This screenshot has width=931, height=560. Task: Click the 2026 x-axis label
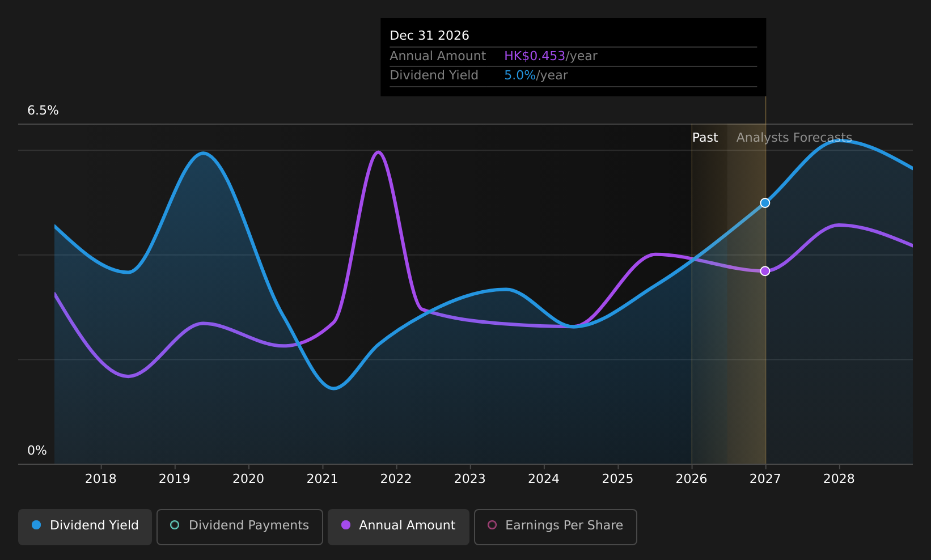click(x=691, y=479)
